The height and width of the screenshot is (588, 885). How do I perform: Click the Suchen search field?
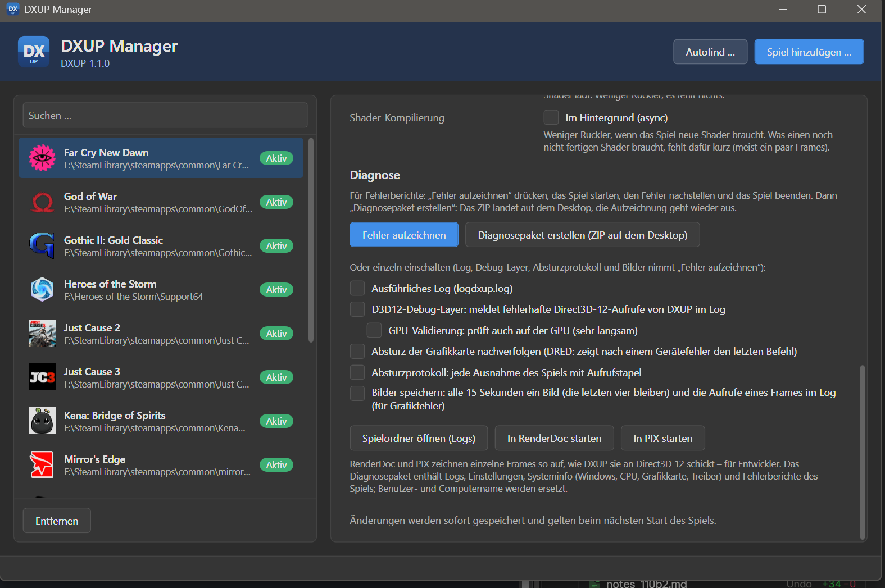click(x=165, y=115)
